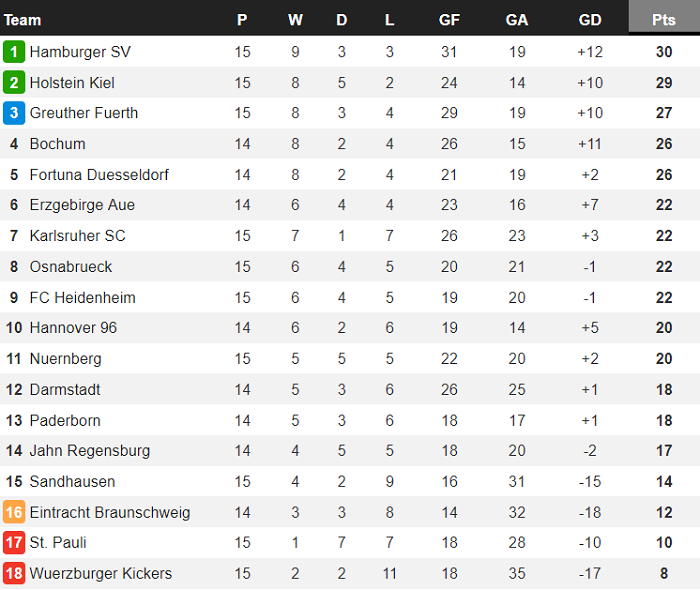700x590 pixels.
Task: Open Holstein Kiel team link
Action: tap(72, 83)
